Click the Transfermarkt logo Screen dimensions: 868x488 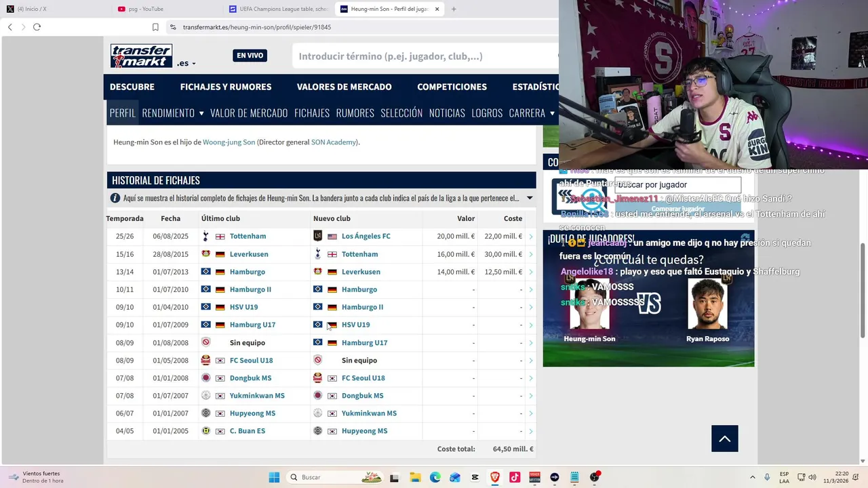point(142,56)
